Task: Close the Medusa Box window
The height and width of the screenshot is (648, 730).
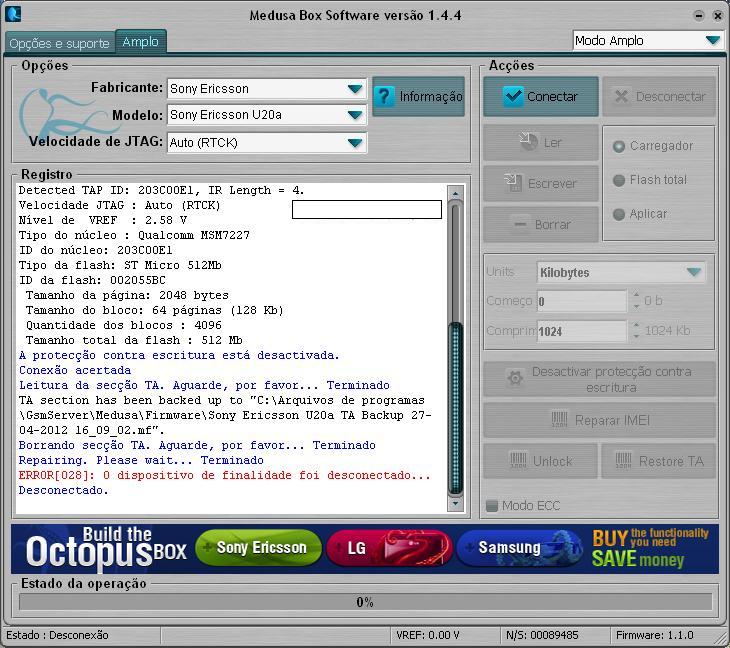Action: pos(718,15)
